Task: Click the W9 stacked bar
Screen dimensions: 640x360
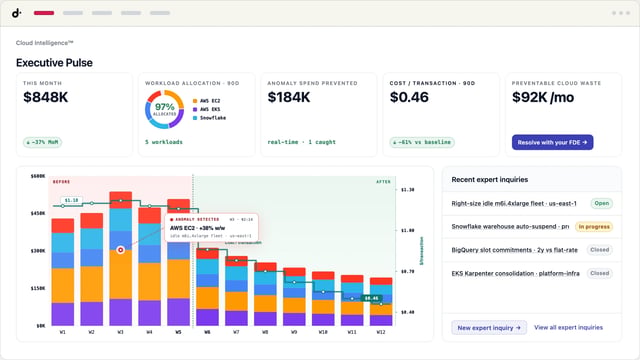Action: (294, 297)
